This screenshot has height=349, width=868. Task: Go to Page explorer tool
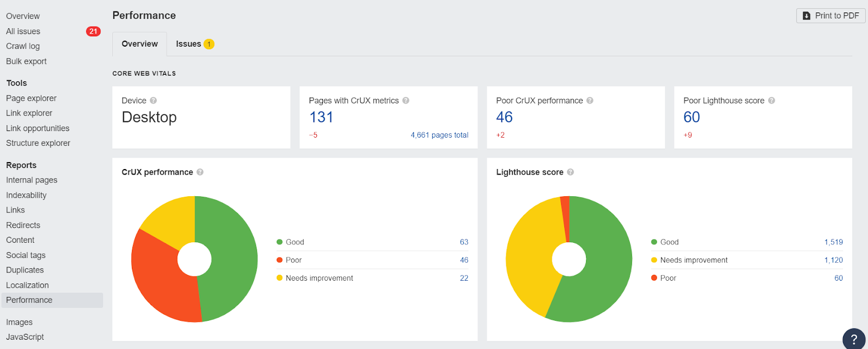(31, 98)
